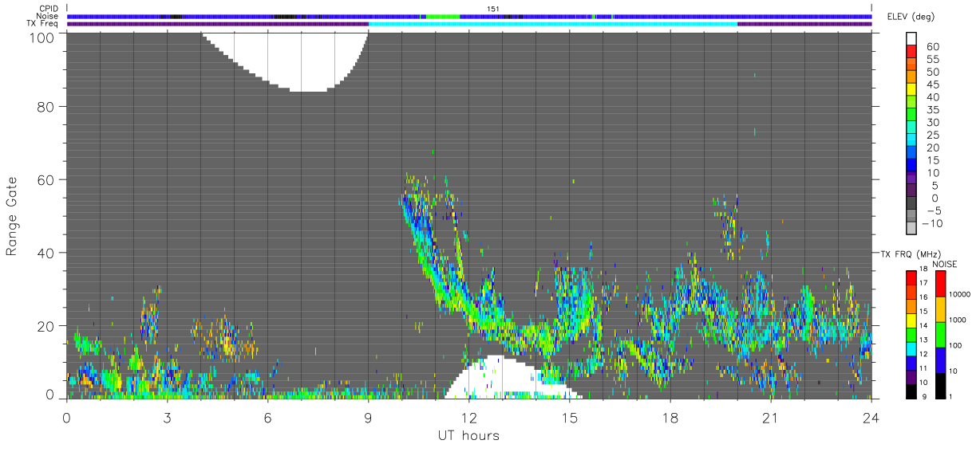980x452 pixels.
Task: Click the cyan segment of the TX Freq bar
Action: (x=553, y=24)
